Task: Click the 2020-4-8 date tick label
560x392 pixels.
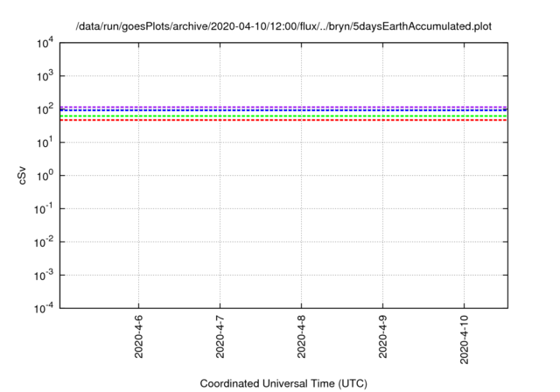Action: pyautogui.click(x=301, y=336)
